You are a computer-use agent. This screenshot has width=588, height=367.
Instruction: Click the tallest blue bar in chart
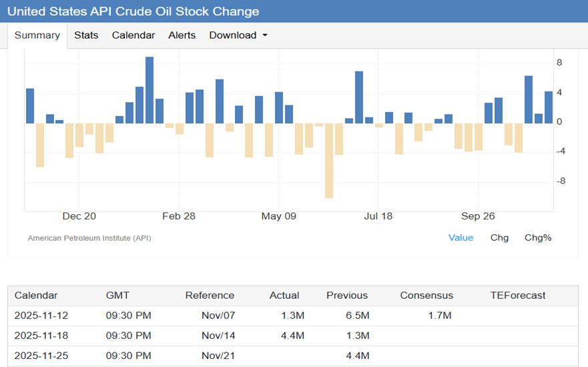150,90
